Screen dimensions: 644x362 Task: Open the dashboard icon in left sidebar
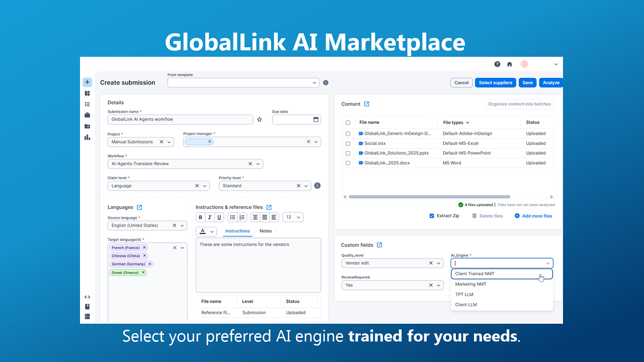(x=87, y=93)
